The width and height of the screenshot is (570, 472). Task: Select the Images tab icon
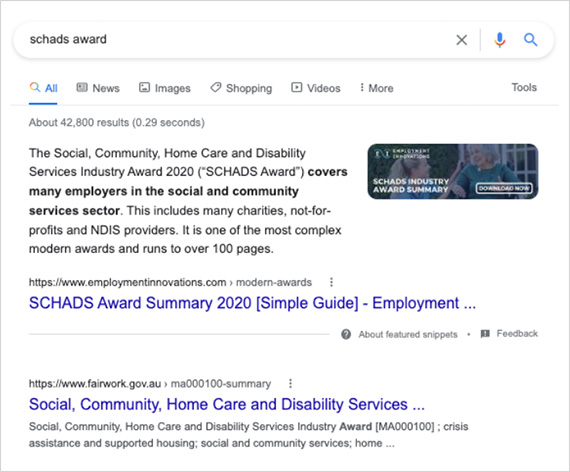tap(144, 87)
